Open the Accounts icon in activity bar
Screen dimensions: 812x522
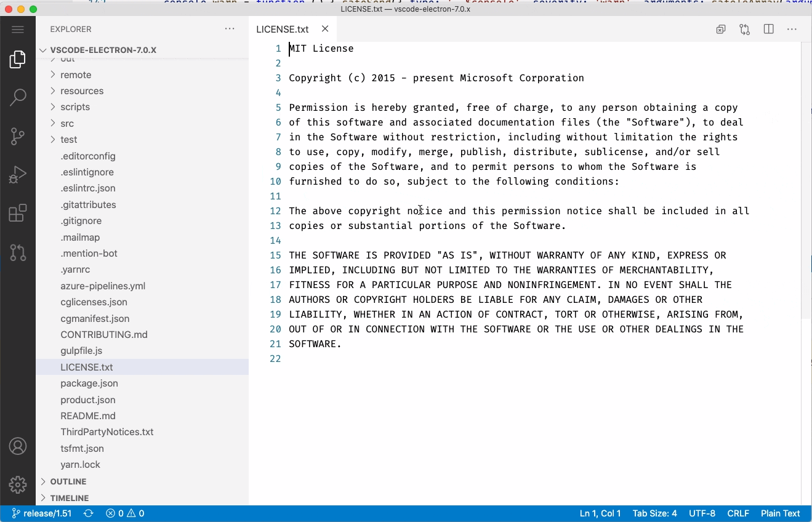18,446
